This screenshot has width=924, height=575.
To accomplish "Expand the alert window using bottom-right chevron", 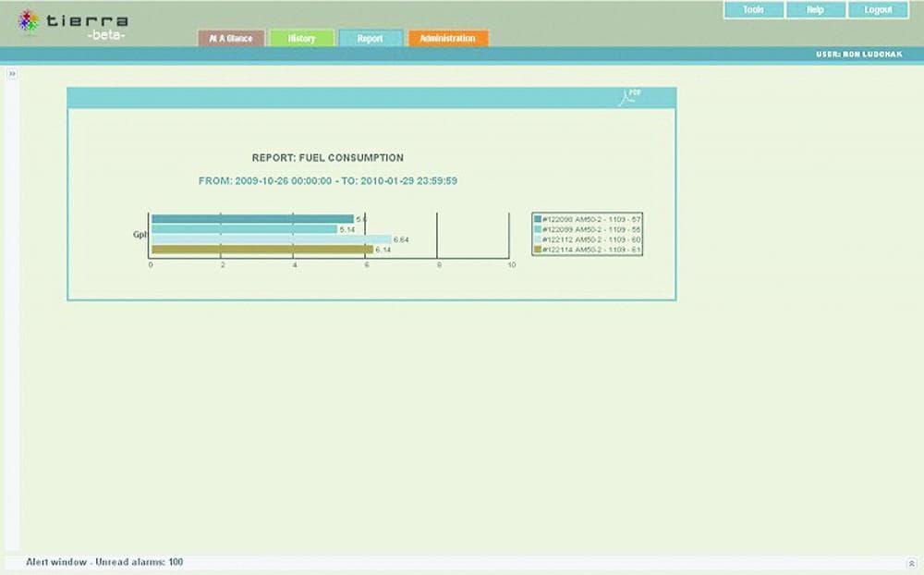I will (x=911, y=562).
